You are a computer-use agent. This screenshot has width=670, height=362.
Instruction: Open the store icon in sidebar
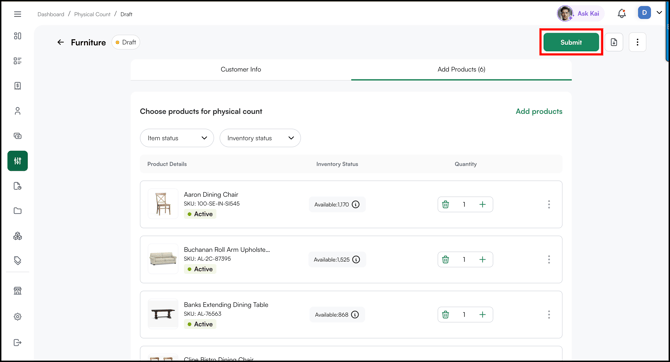pos(18,291)
